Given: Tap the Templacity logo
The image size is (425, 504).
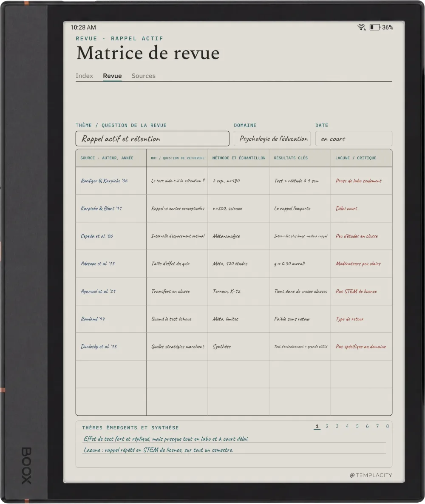Looking at the screenshot, I should pyautogui.click(x=371, y=475).
